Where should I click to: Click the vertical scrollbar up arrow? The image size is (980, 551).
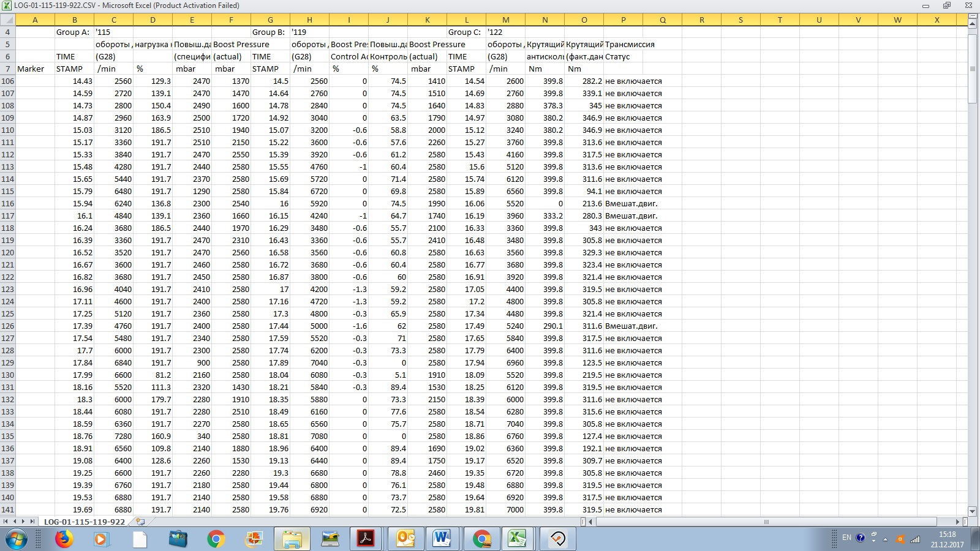click(x=972, y=23)
